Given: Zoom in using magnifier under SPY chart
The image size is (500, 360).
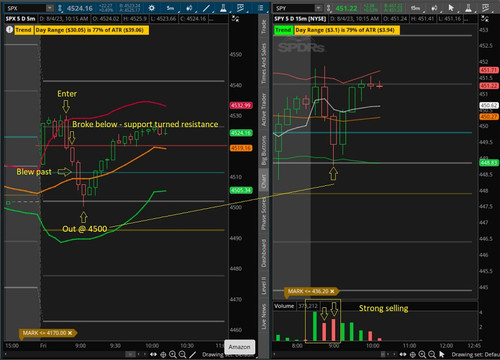Looking at the screenshot, I should point(422,354).
